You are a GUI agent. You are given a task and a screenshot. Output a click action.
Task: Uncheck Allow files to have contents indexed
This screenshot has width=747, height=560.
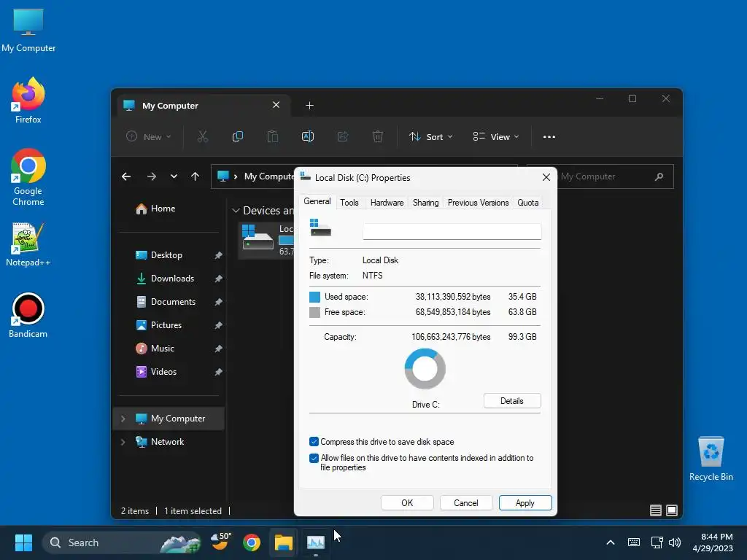[314, 458]
